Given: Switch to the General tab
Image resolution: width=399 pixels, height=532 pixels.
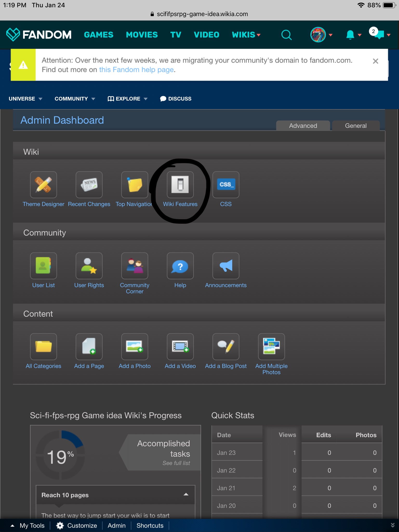Looking at the screenshot, I should [356, 126].
